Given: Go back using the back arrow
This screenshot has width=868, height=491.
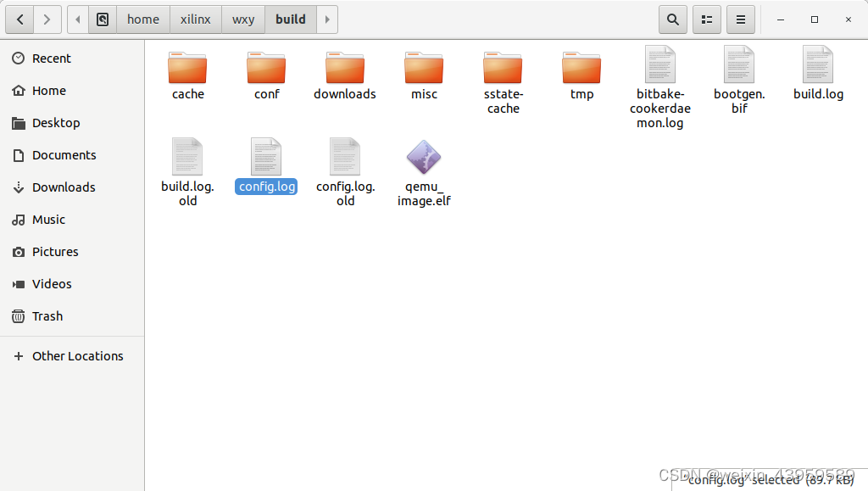Looking at the screenshot, I should coord(19,19).
